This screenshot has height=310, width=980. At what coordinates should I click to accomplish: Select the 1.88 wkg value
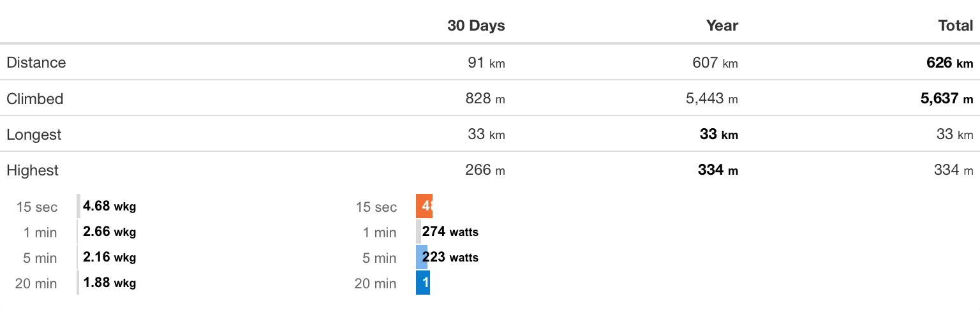(109, 283)
